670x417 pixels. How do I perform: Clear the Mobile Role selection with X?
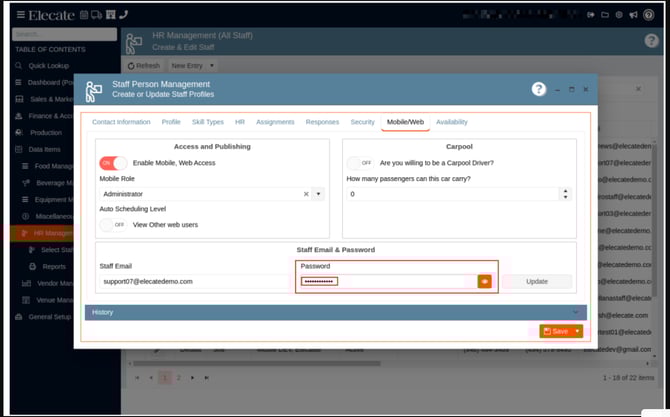306,194
